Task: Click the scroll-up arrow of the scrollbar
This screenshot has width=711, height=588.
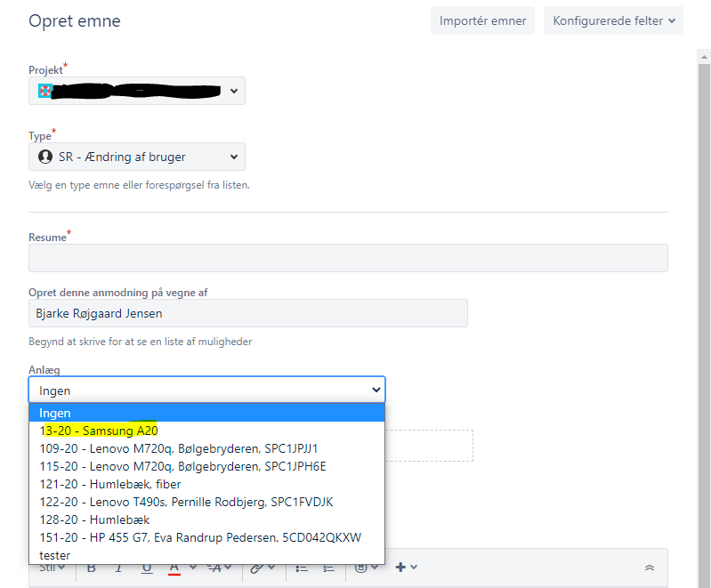Action: tap(704, 57)
